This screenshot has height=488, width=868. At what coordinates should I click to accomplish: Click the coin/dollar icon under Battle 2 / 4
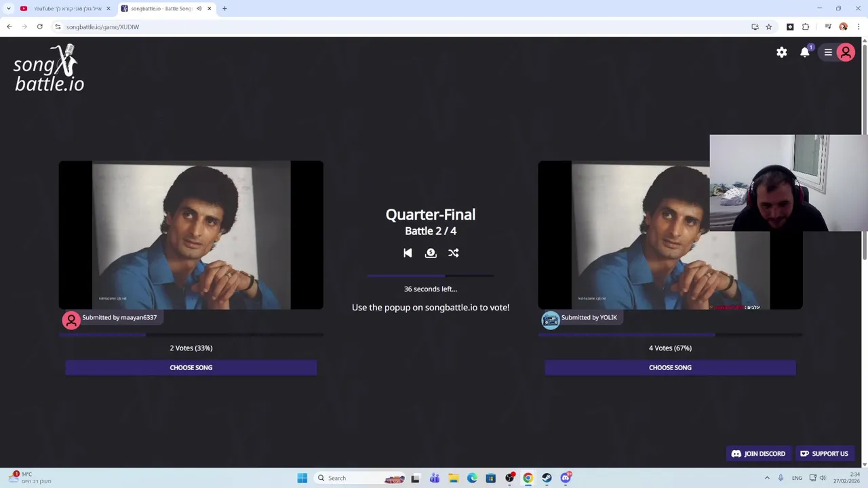point(431,253)
